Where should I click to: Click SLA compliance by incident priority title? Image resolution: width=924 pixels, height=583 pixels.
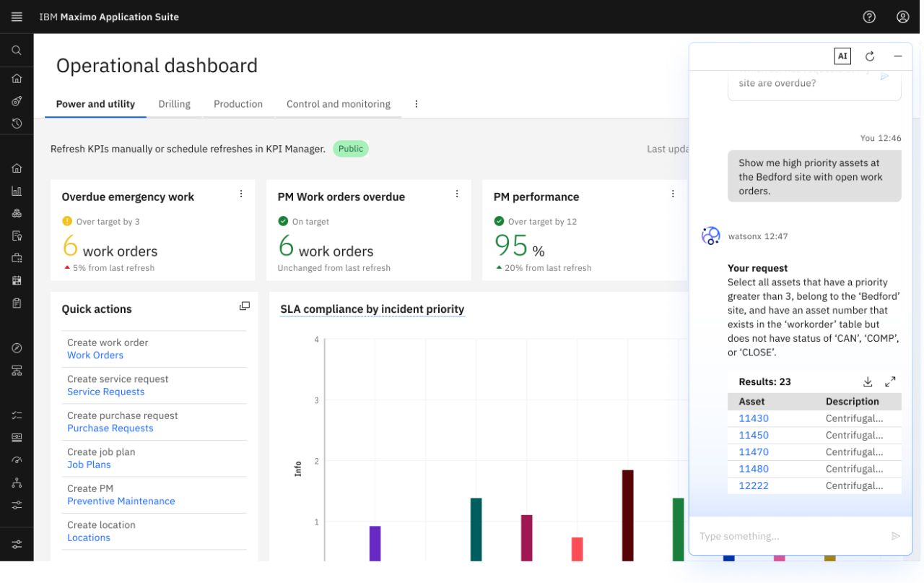(x=372, y=309)
